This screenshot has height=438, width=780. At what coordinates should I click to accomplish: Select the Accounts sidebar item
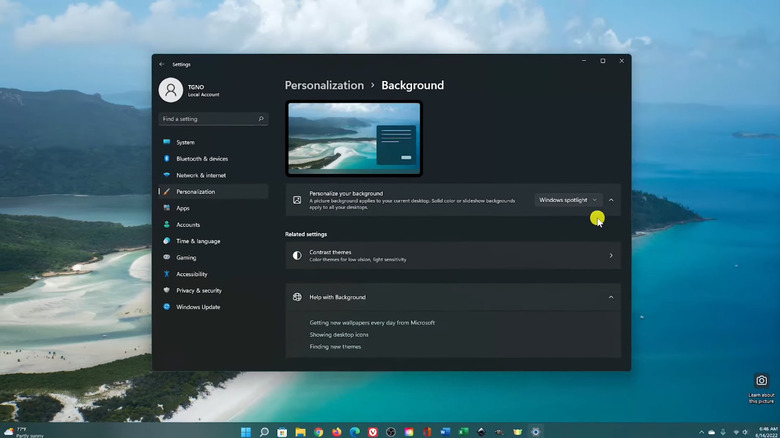pos(188,225)
